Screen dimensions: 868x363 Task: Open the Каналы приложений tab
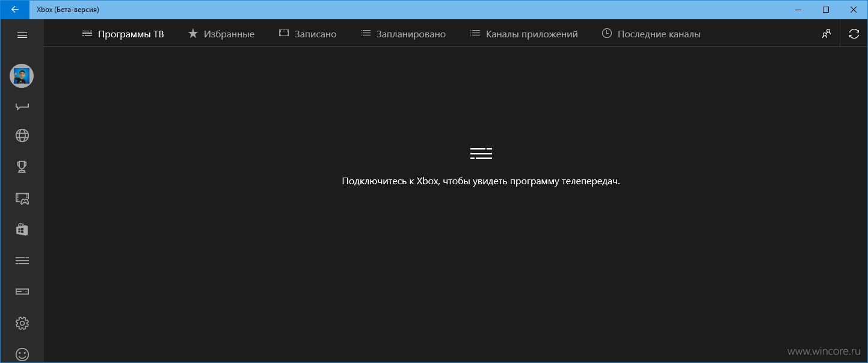[x=524, y=34]
